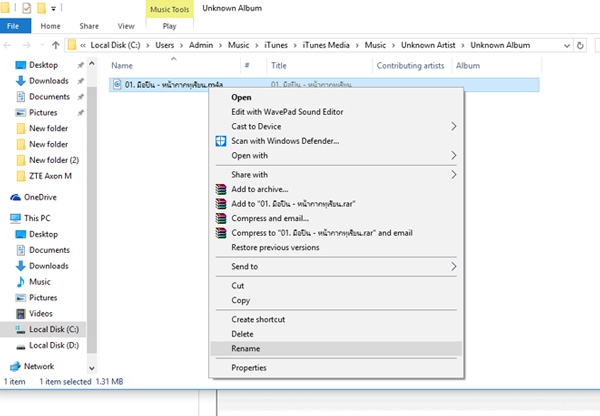The image size is (600, 416).
Task: Click the Local Disk (D:) drive icon
Action: 21,346
